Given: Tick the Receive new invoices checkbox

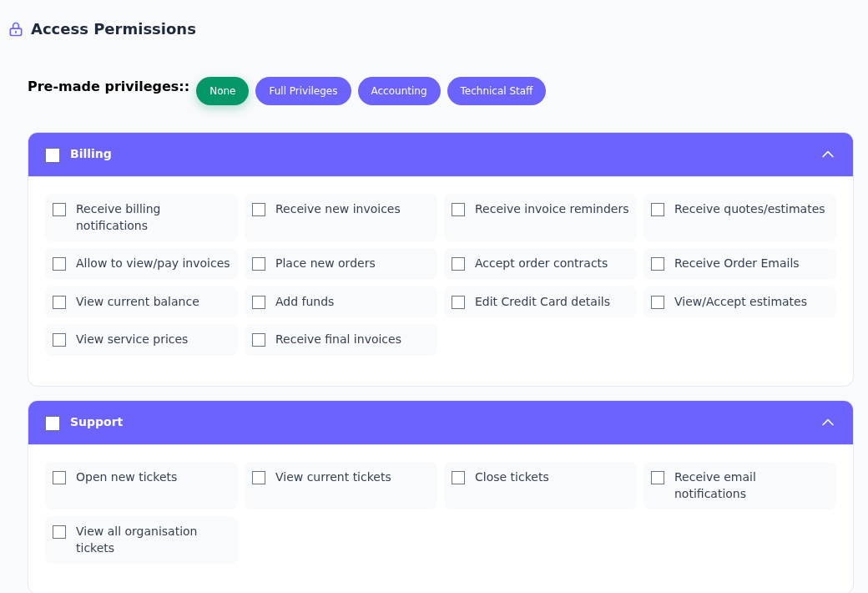Looking at the screenshot, I should (x=259, y=210).
